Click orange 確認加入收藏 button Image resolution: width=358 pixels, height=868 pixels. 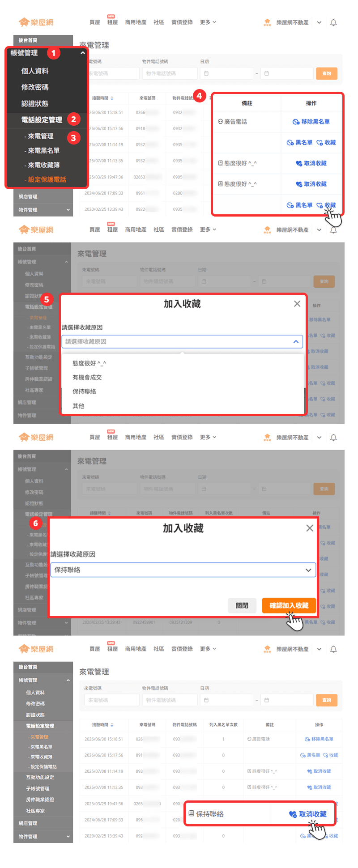pos(289,605)
